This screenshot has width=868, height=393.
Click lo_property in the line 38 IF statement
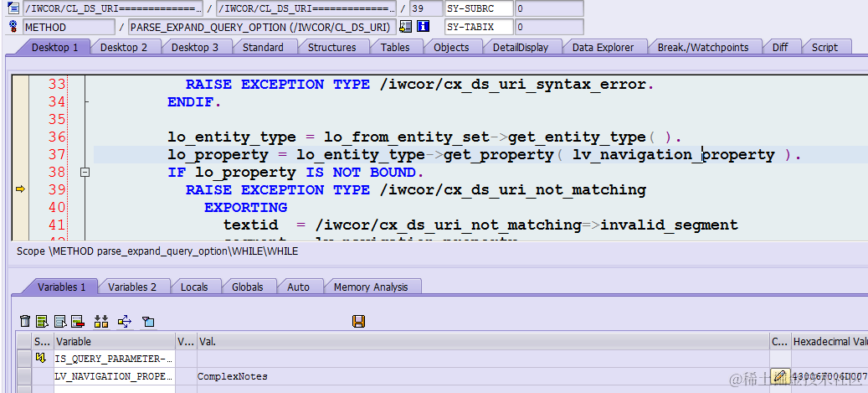246,173
